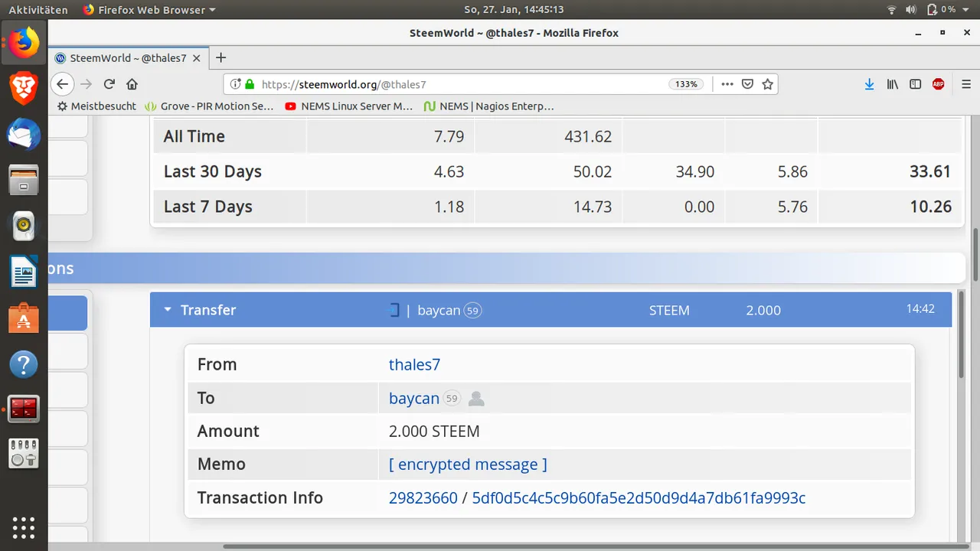Open system status menu arrow
This screenshot has width=980, height=551.
[x=967, y=9]
